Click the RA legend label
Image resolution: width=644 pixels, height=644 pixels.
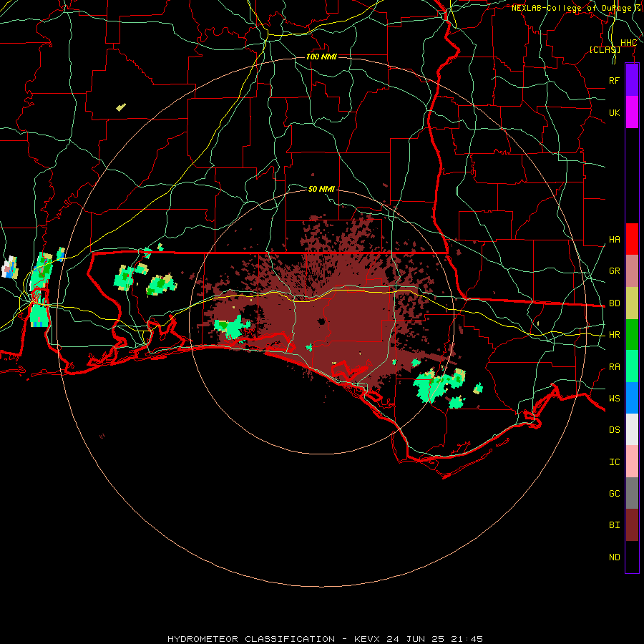tap(614, 367)
